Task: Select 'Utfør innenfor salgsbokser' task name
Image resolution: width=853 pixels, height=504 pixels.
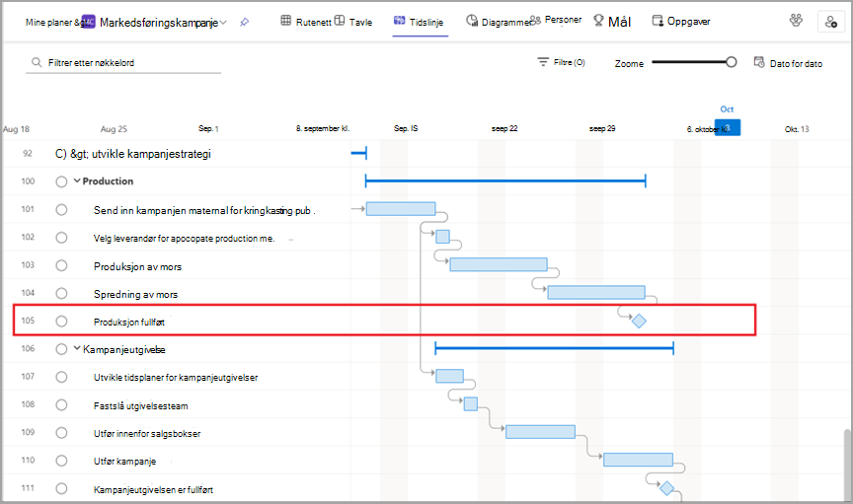Action: click(x=147, y=433)
